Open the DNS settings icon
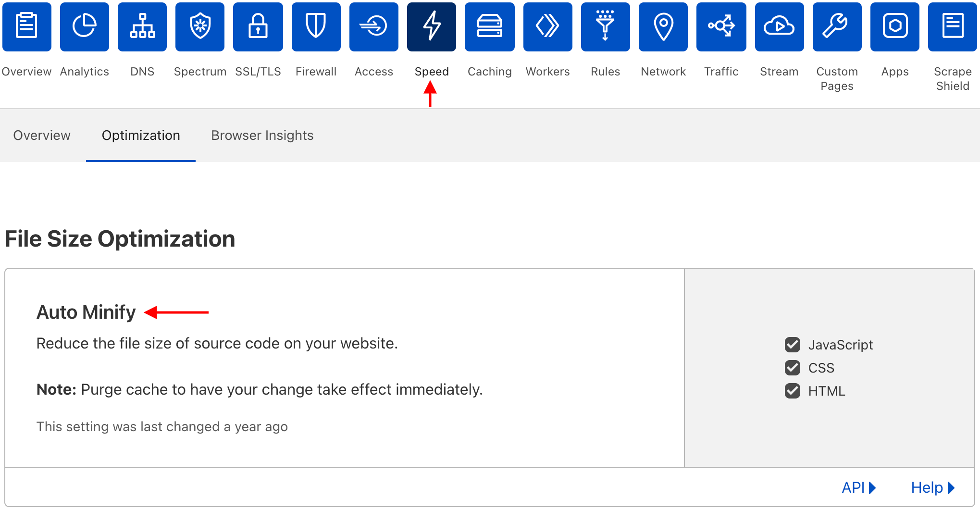The image size is (980, 511). tap(142, 26)
